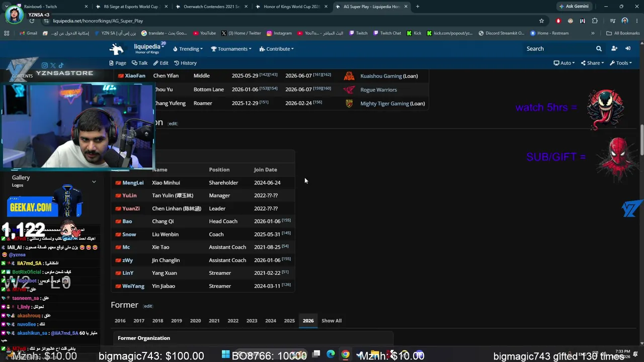
Task: View the page History
Action: 185,63
